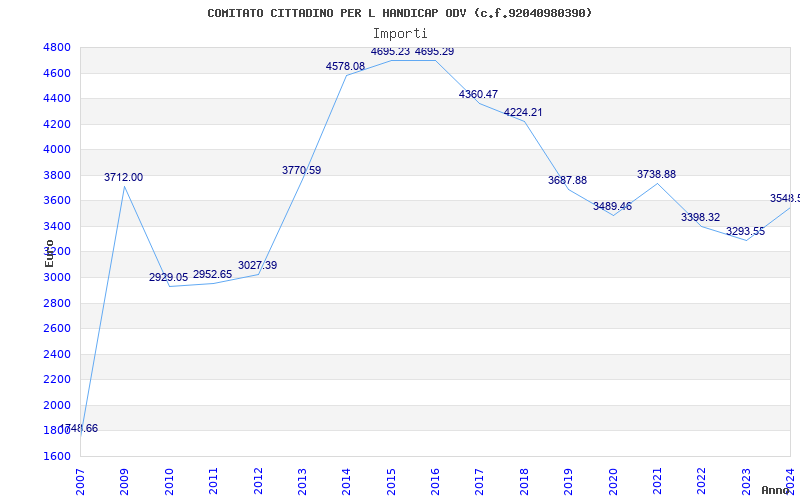The height and width of the screenshot is (500, 800).
Task: Select the 3712.00 data label
Action: pos(123,178)
